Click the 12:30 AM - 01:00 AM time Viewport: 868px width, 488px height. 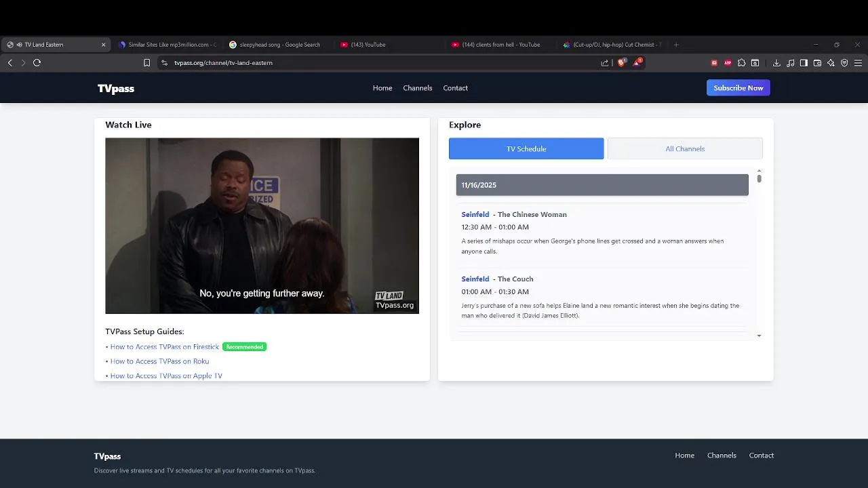[495, 227]
